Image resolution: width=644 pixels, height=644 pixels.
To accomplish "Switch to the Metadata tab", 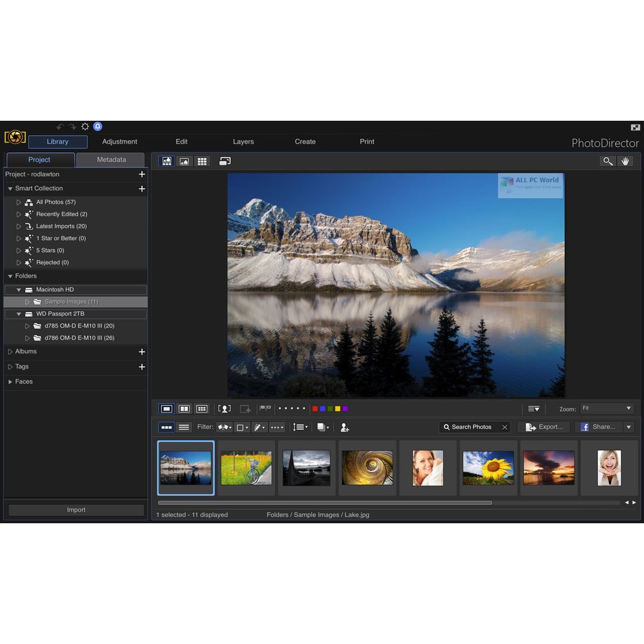I will coord(111,160).
